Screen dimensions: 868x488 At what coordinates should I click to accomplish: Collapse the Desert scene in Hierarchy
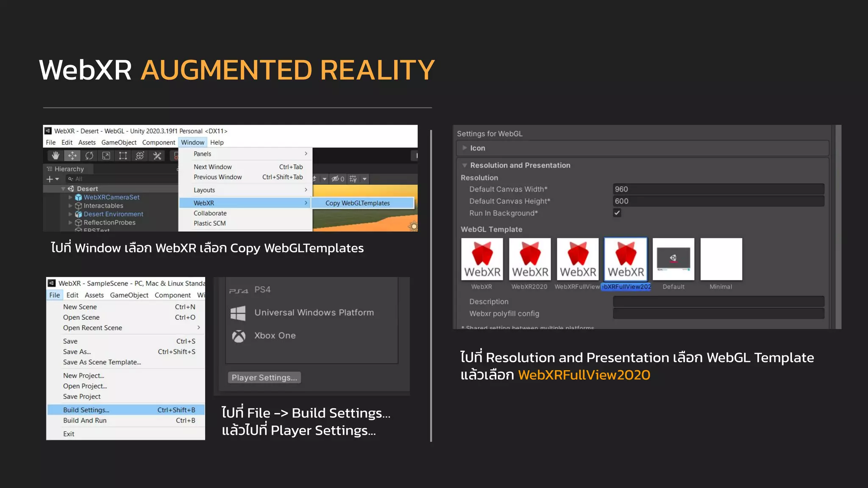63,189
